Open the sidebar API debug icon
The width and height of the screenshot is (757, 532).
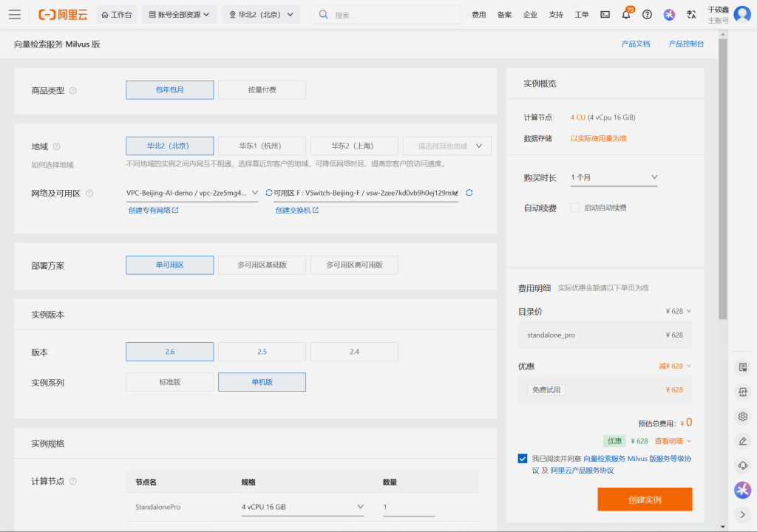pyautogui.click(x=742, y=392)
